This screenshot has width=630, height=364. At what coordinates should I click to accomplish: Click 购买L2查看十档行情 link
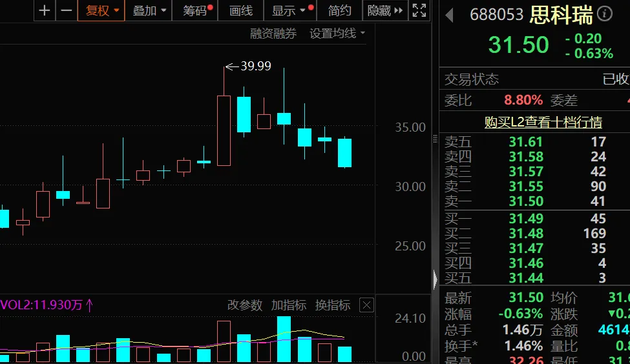click(543, 122)
